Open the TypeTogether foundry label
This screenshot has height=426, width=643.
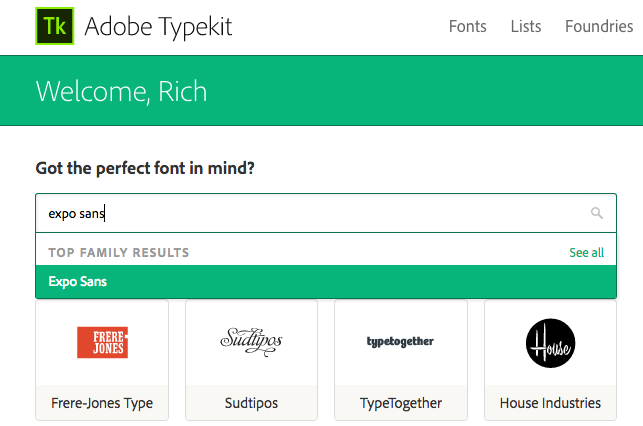pos(401,403)
